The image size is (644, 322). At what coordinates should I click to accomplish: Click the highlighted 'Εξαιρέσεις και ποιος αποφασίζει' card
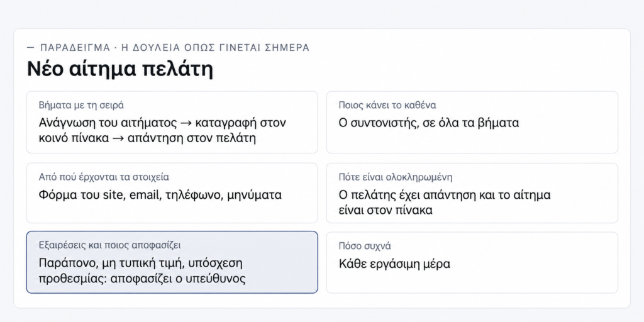172,262
